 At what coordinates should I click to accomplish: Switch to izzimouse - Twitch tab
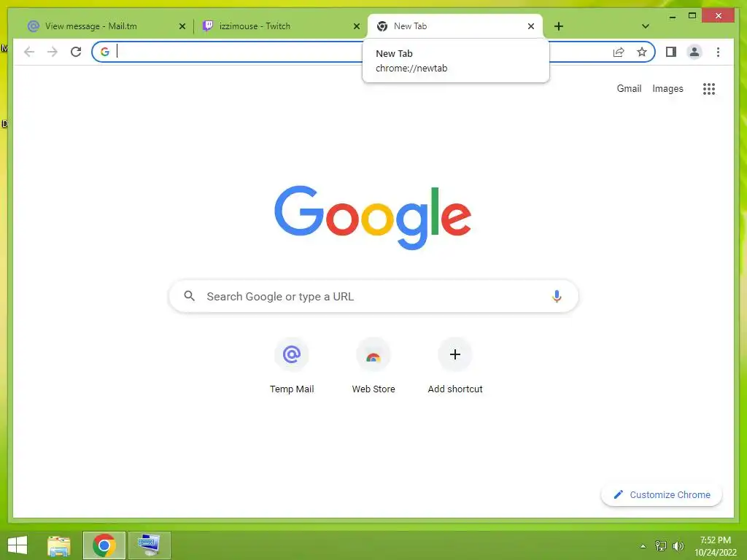coord(280,26)
